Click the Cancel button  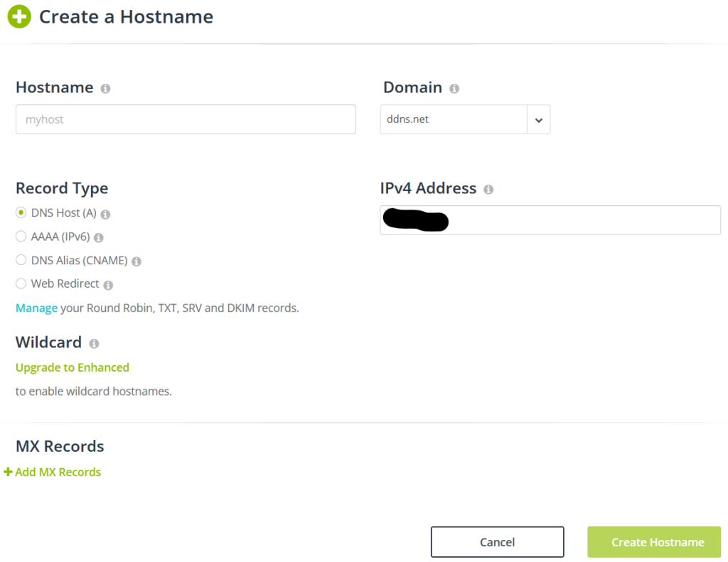coord(497,541)
